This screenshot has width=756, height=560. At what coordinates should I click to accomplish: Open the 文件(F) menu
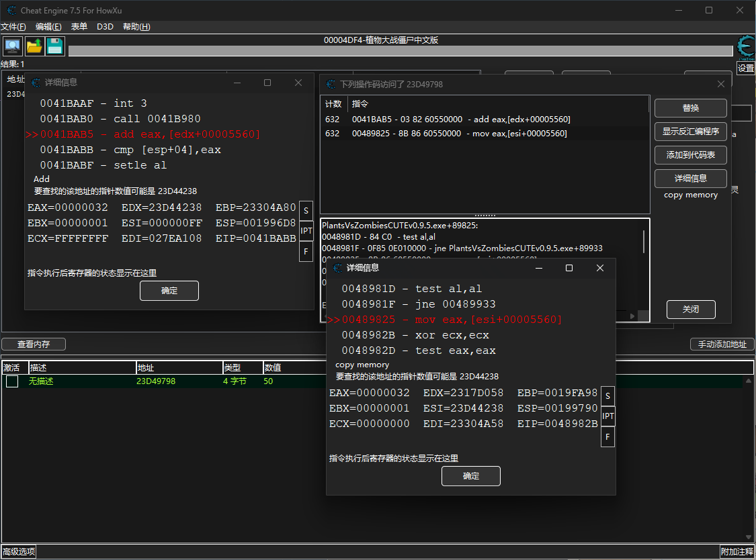click(13, 27)
